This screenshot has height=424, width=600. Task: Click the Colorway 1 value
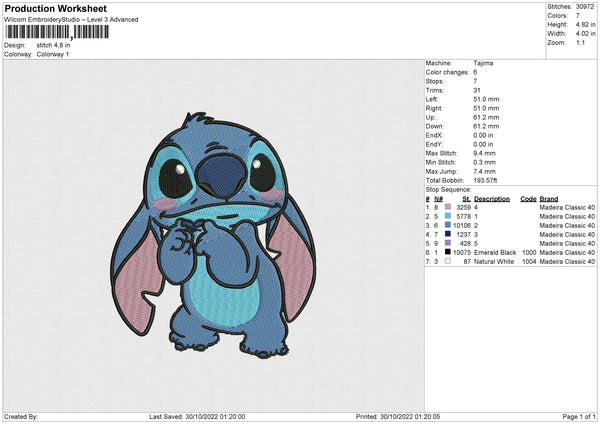pos(54,53)
